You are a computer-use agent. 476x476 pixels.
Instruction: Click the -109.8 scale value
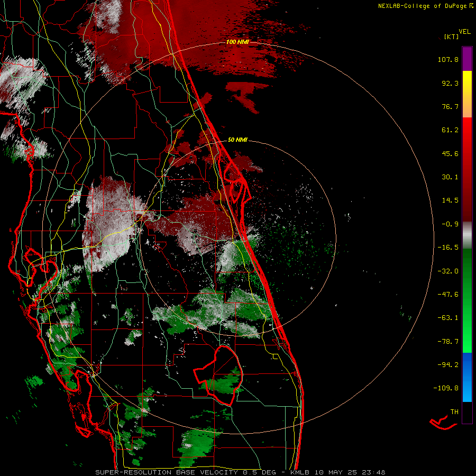coord(446,388)
